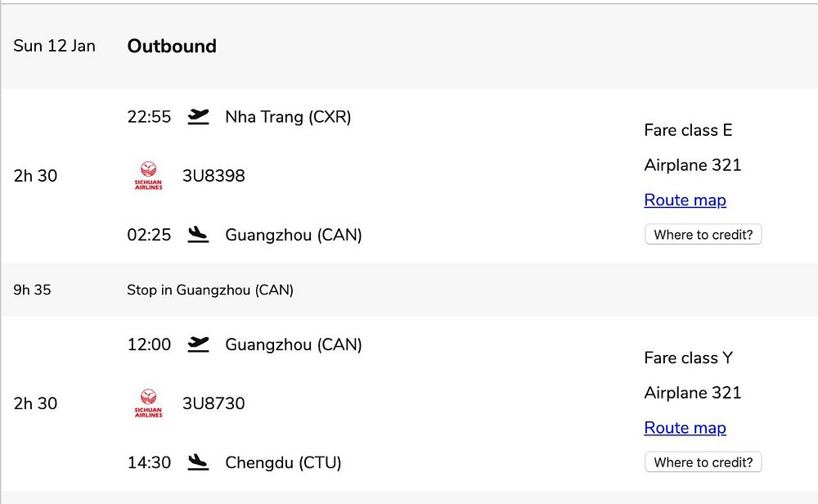
Task: Click the 'Stop in Guangzhou (CAN)' layover row
Action: pos(210,290)
